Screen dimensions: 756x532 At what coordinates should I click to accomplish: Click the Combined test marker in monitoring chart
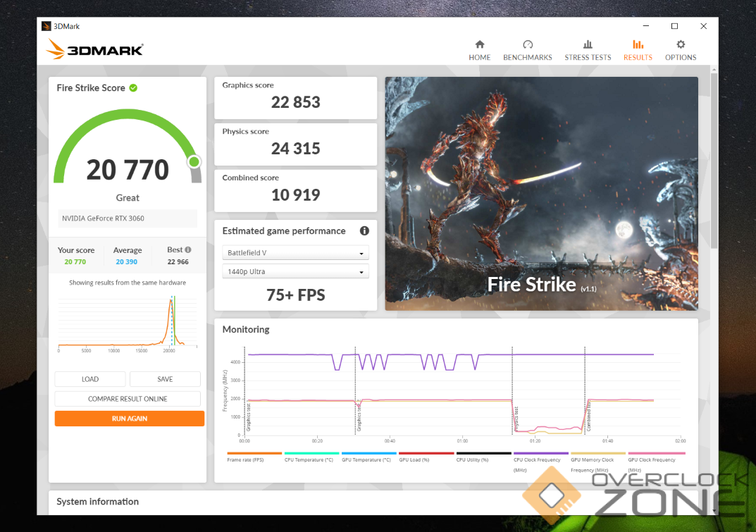pos(588,418)
